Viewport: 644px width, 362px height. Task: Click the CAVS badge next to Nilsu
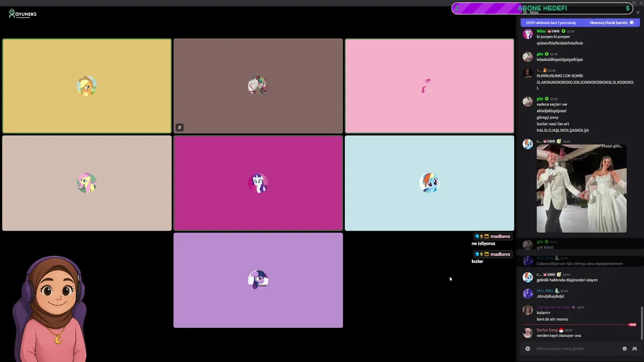coord(553,31)
